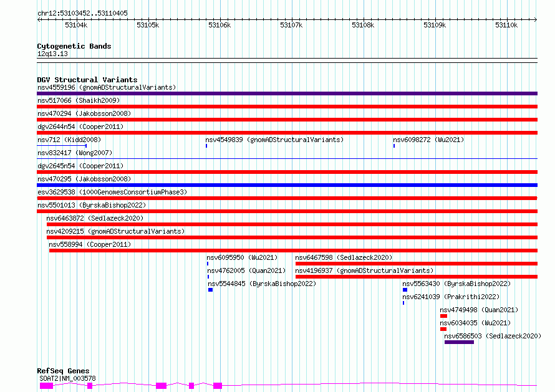Viewport: 555px width, 392px height.
Task: Select the short red nsv4749498 Quan2021 bar
Action: click(443, 316)
